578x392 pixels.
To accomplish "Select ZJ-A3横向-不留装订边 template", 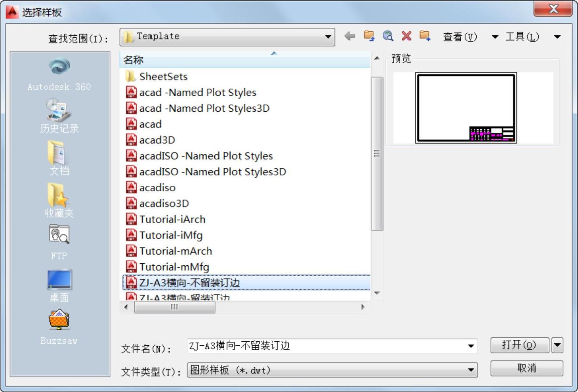I will (x=246, y=282).
